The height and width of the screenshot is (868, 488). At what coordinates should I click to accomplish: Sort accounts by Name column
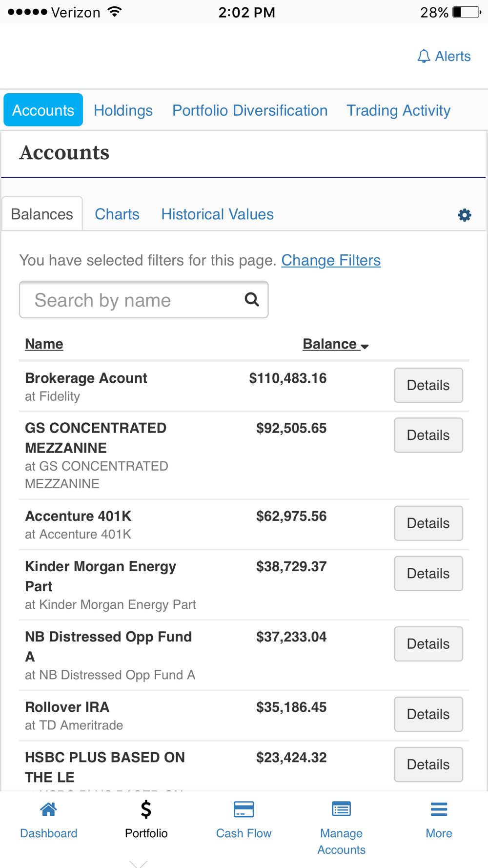[44, 344]
